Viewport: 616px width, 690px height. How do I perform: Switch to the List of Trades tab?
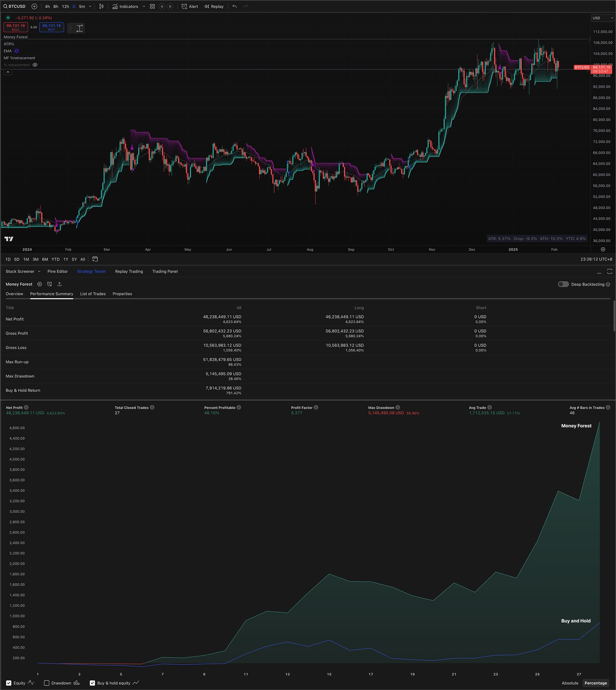[x=93, y=294]
